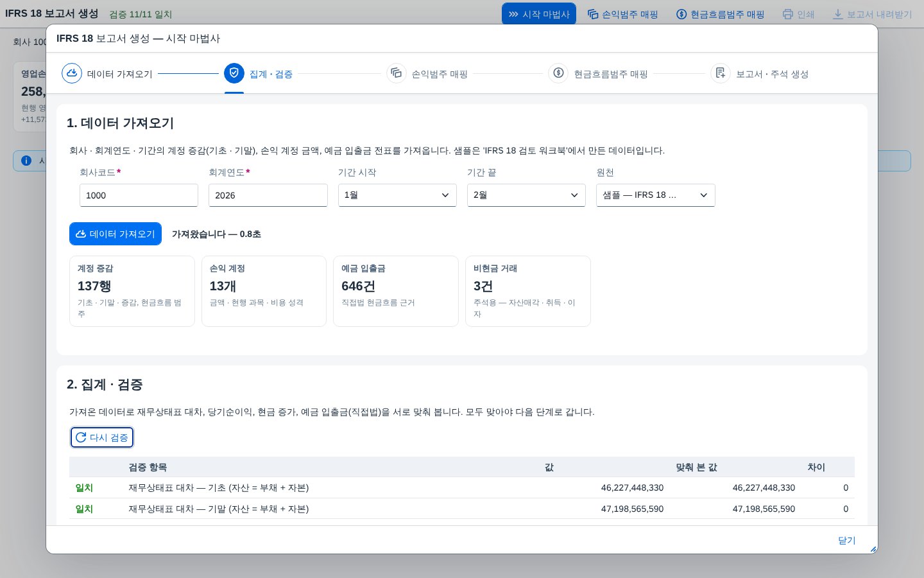Click the 맞춰 본 값 column header
The image size is (924, 578).
(x=696, y=467)
